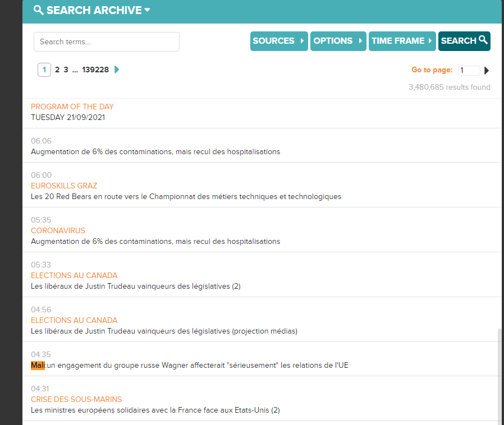Expand the Time Frame dropdown
Viewport: 504px width, 425px height.
(402, 41)
